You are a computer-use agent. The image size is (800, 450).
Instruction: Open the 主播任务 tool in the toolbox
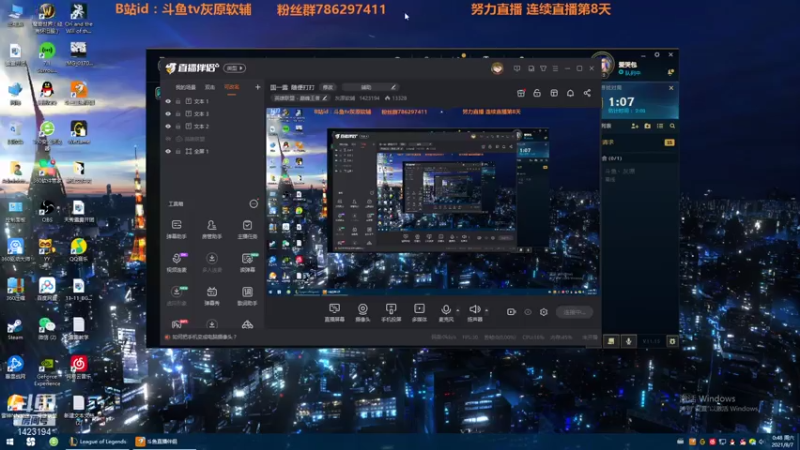click(x=247, y=229)
